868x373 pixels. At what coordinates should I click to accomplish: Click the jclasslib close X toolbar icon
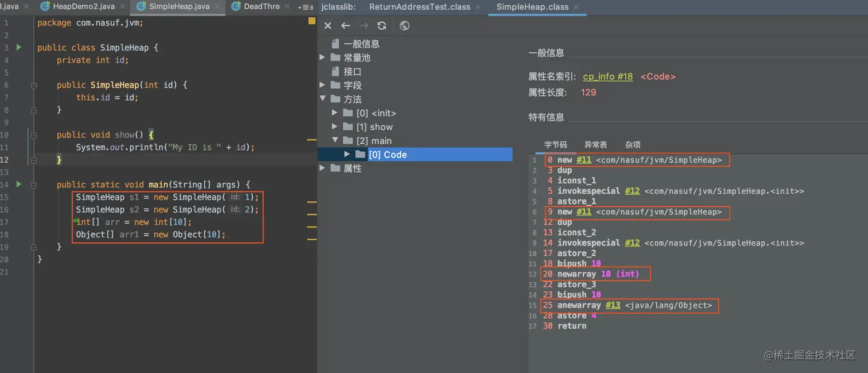(x=328, y=25)
